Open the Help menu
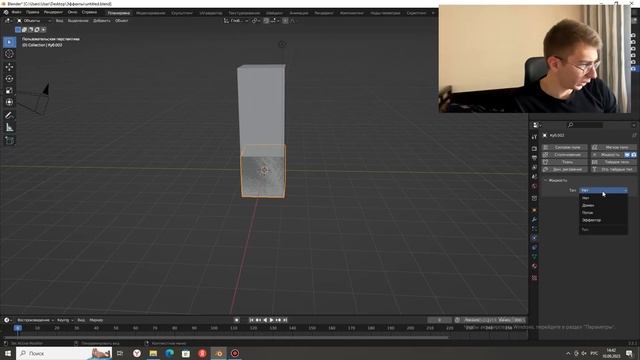640x360 pixels. pos(89,12)
